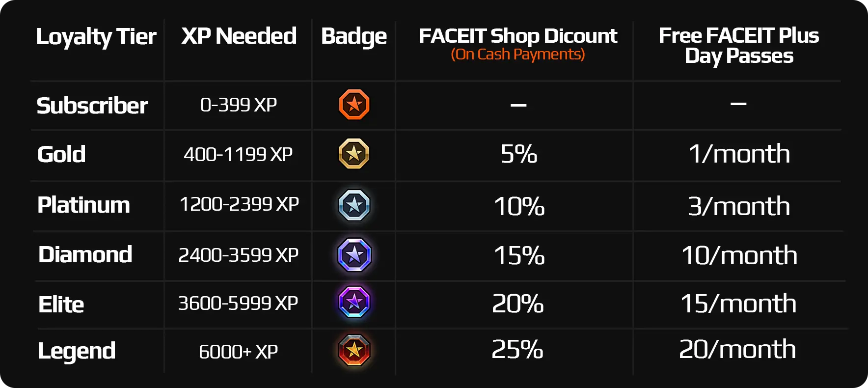The height and width of the screenshot is (388, 868).
Task: Click the XP Needed column header
Action: 239,36
